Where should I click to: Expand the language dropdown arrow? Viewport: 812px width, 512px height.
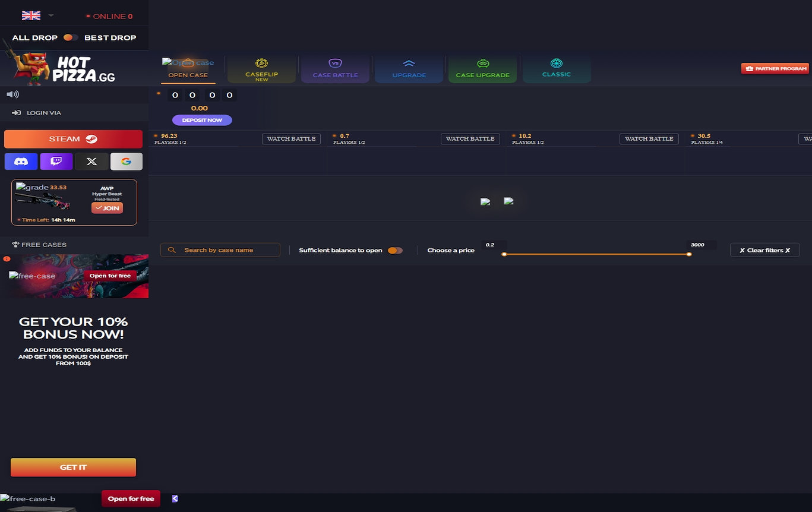coord(51,15)
